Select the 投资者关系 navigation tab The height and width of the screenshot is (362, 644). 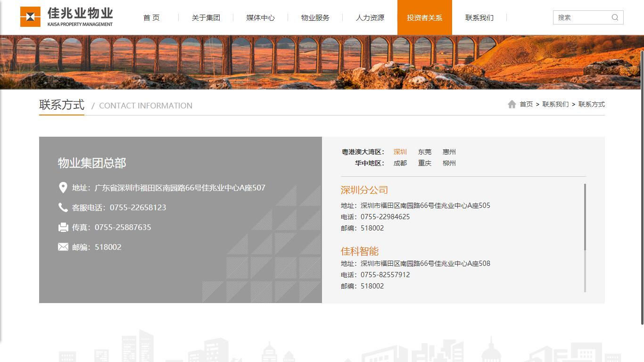424,17
